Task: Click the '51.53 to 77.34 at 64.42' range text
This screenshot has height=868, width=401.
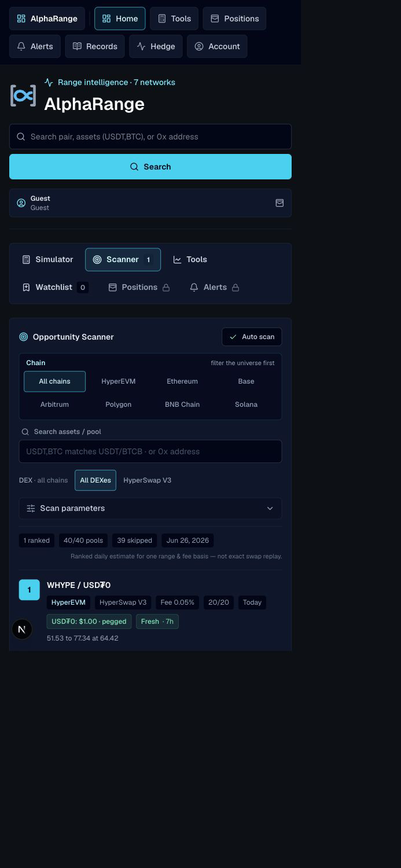Action: pyautogui.click(x=83, y=638)
